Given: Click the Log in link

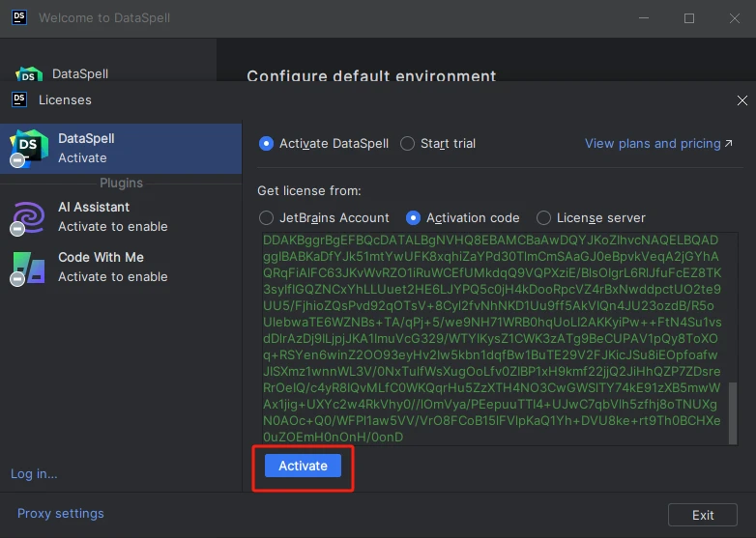Looking at the screenshot, I should click(x=34, y=473).
